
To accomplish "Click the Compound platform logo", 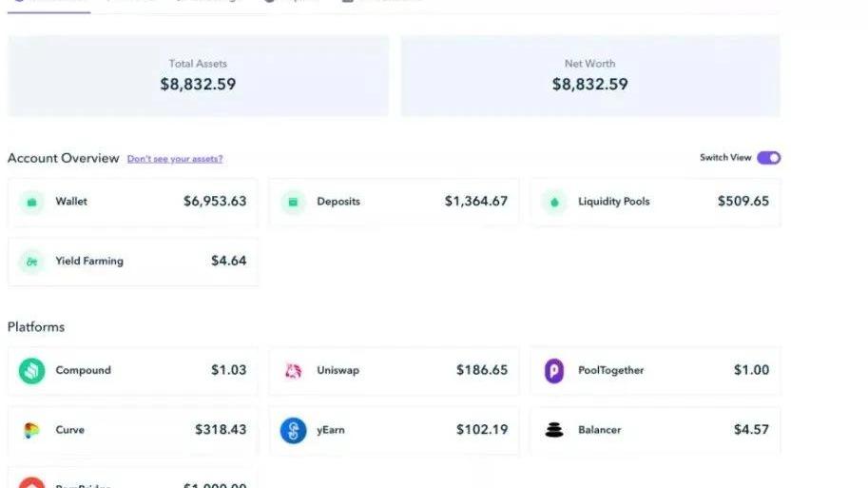I will (x=31, y=370).
